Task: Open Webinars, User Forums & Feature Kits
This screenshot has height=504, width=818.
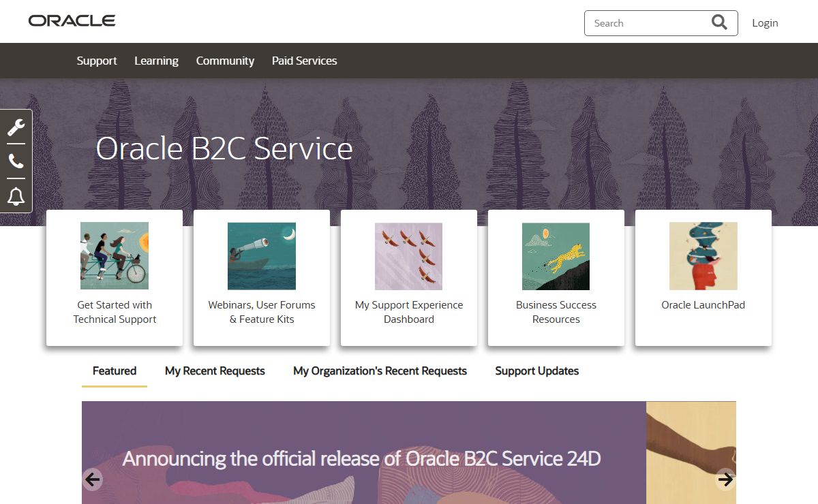Action: (262, 312)
